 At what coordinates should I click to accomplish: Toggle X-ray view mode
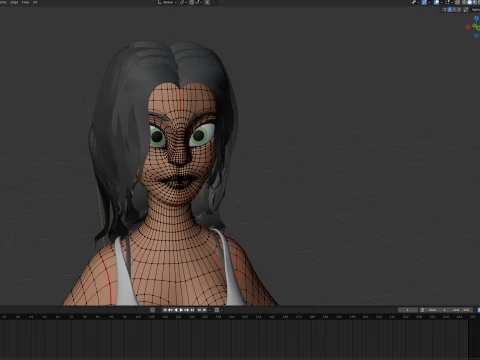pyautogui.click(x=457, y=2)
